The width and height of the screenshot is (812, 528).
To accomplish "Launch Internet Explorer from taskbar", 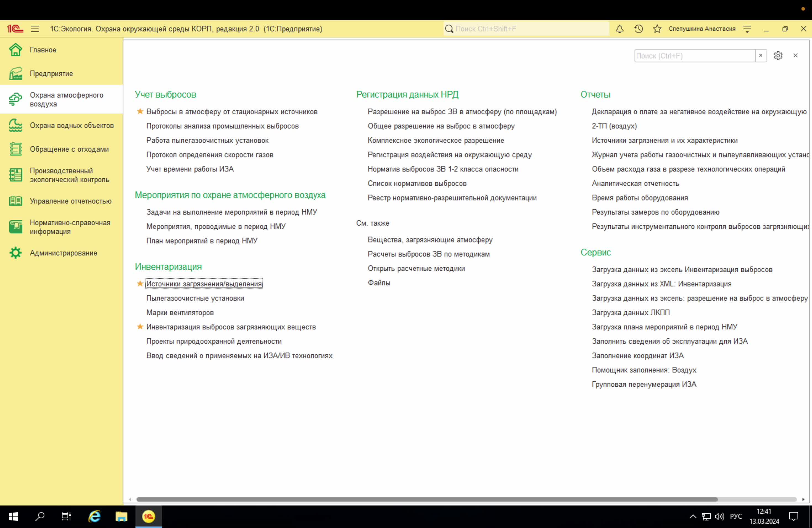I will (x=94, y=517).
